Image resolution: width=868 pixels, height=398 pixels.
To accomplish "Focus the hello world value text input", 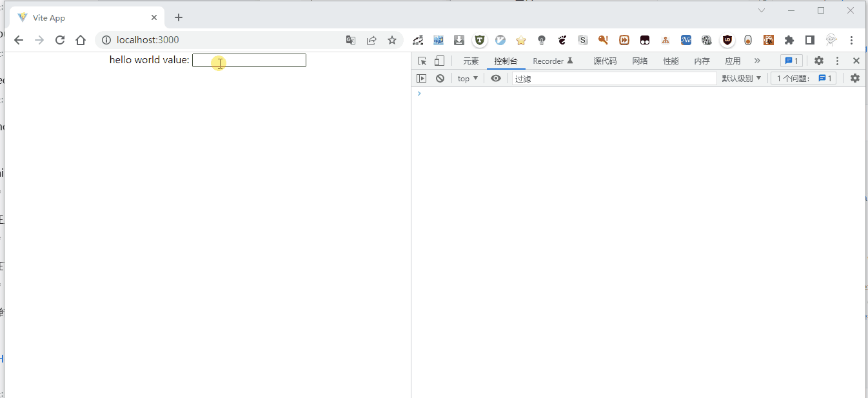I will pos(249,60).
